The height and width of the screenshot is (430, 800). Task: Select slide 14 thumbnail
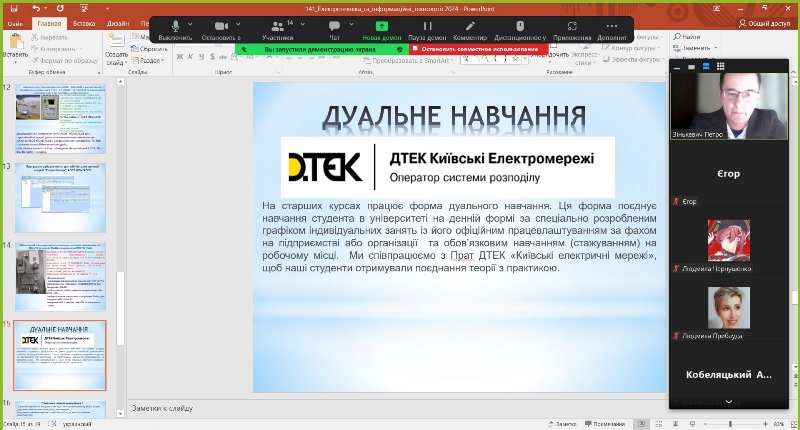click(x=60, y=276)
